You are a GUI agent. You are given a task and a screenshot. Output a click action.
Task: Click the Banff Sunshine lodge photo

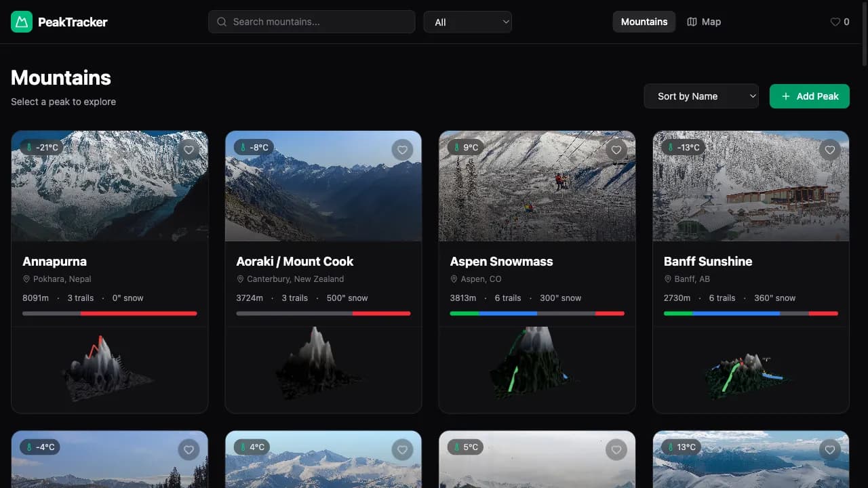coord(751,186)
